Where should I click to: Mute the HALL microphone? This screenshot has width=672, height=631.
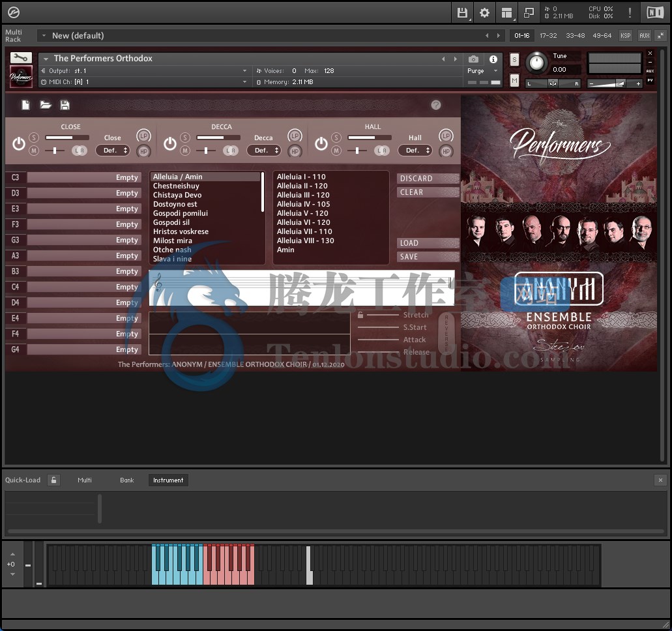(336, 151)
